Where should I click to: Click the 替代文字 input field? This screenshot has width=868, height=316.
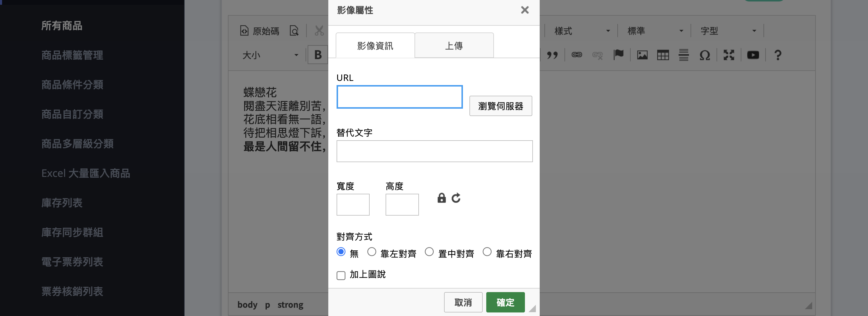coord(434,151)
